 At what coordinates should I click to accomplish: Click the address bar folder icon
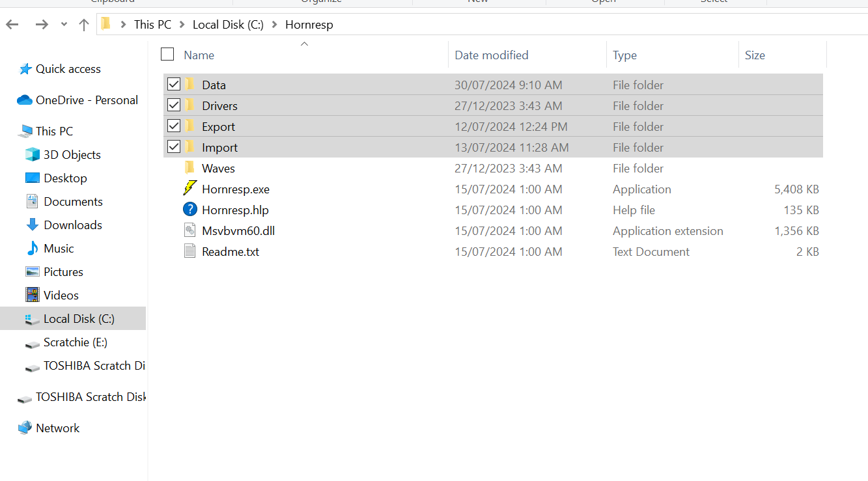[106, 24]
